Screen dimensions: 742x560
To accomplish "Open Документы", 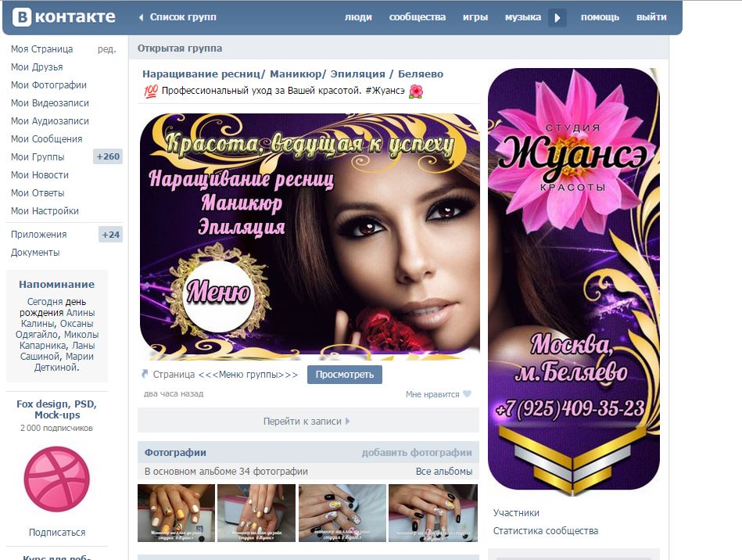I will coord(35,253).
